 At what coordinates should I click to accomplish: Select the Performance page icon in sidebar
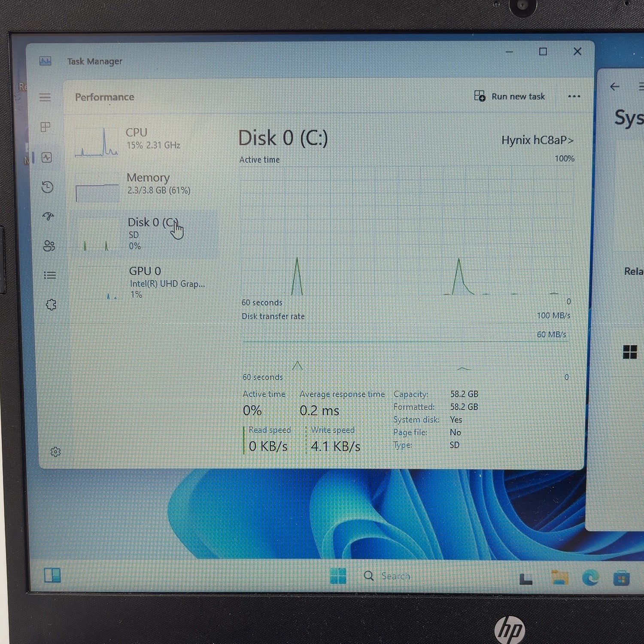tap(47, 158)
